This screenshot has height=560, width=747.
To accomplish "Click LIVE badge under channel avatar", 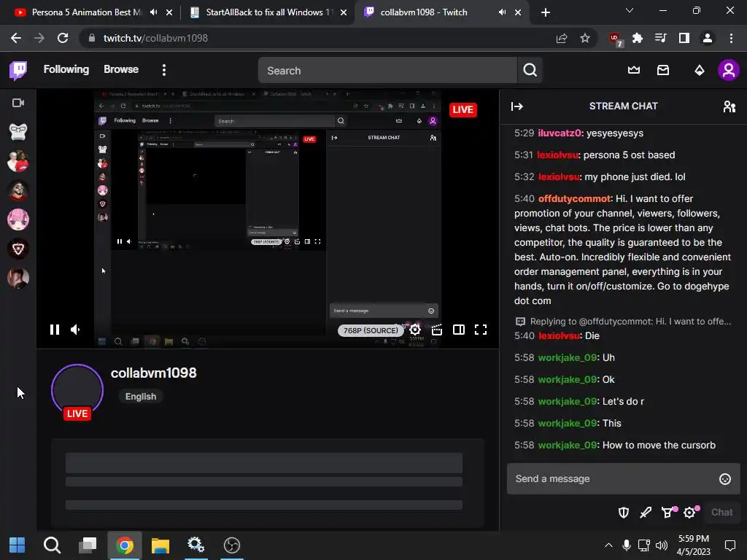I will coord(77,413).
